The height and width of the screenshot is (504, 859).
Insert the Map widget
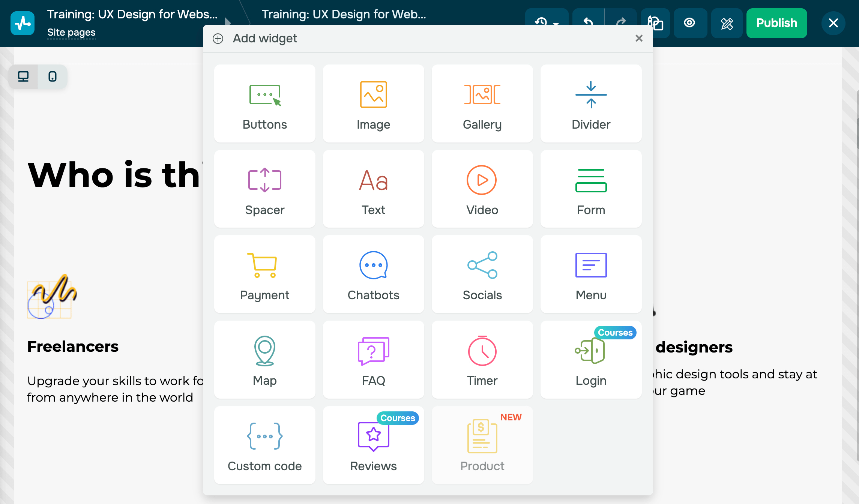point(264,360)
